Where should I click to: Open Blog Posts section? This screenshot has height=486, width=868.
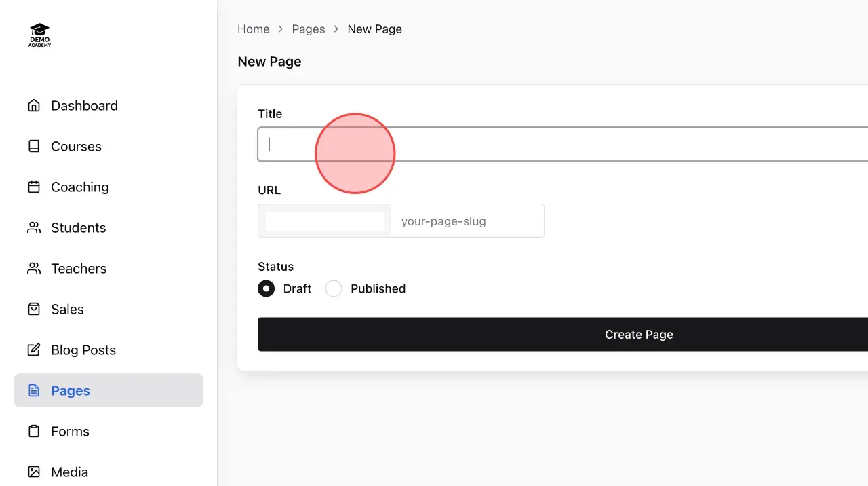108,350
